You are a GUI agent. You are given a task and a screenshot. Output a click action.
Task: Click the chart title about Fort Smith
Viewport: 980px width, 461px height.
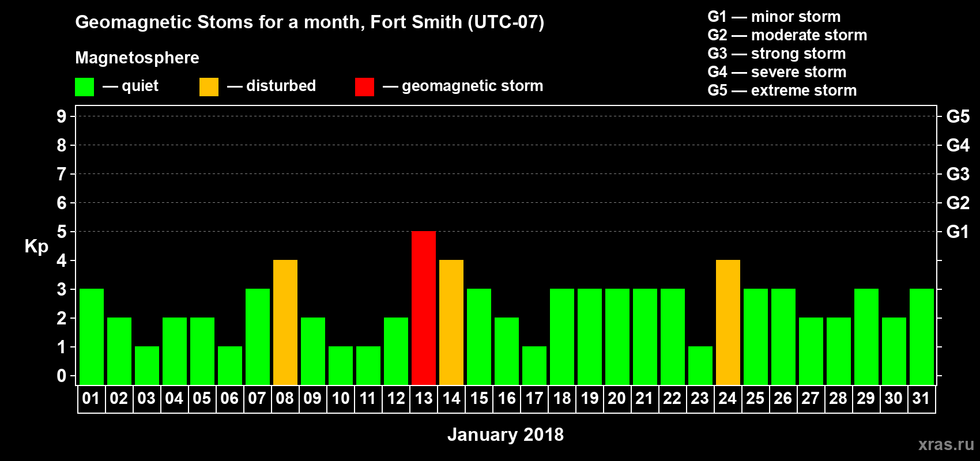[x=310, y=22]
